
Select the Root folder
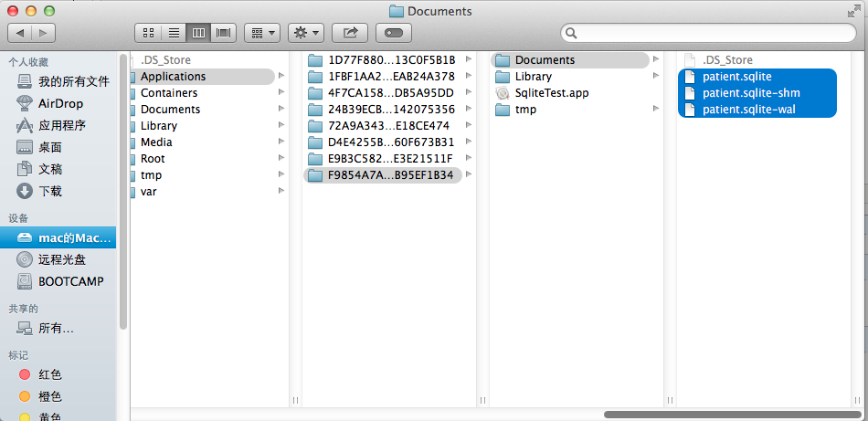153,159
